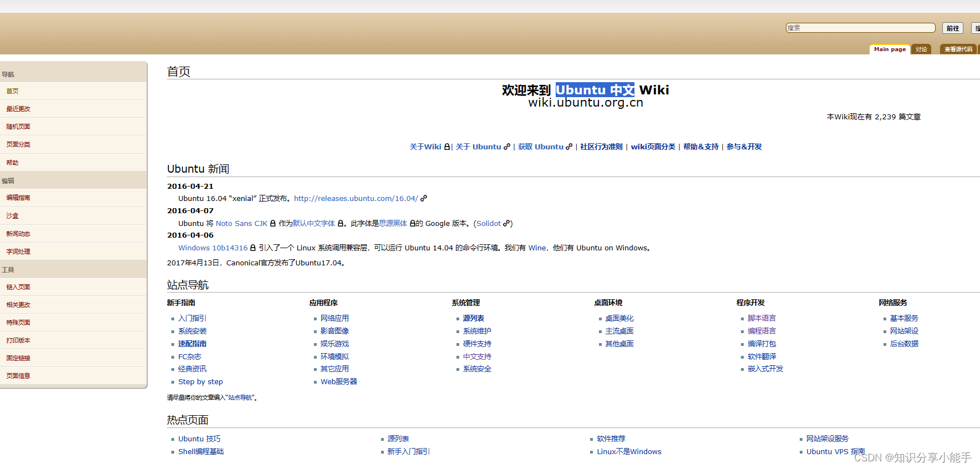Screen dimensions: 980x468
Task: Open 默认中文字体 link
Action: click(x=314, y=223)
